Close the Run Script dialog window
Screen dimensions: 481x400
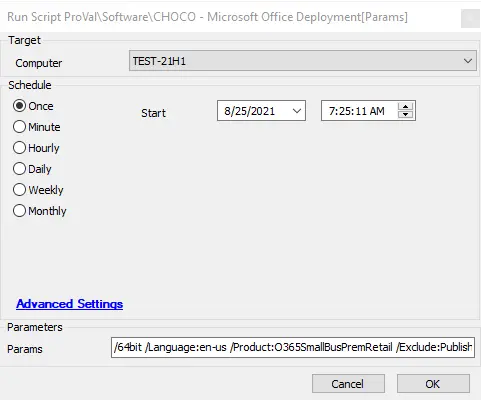(470, 18)
